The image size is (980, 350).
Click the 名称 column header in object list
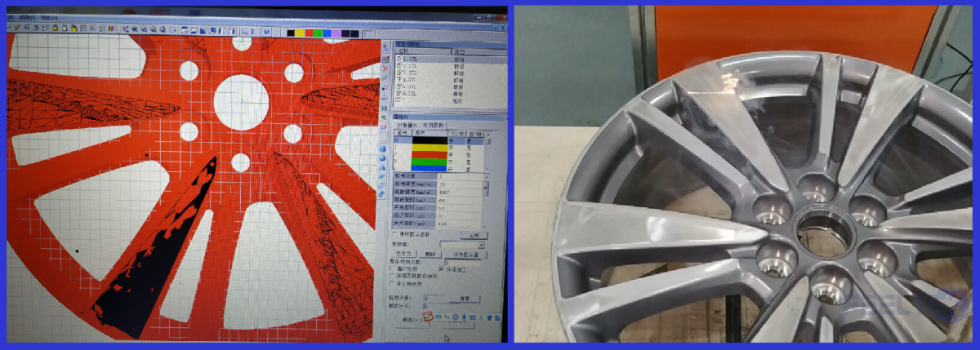point(423,51)
